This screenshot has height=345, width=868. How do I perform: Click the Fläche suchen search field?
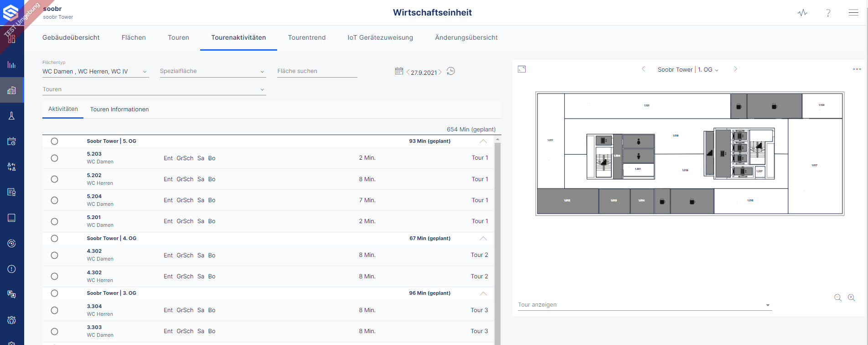(317, 71)
